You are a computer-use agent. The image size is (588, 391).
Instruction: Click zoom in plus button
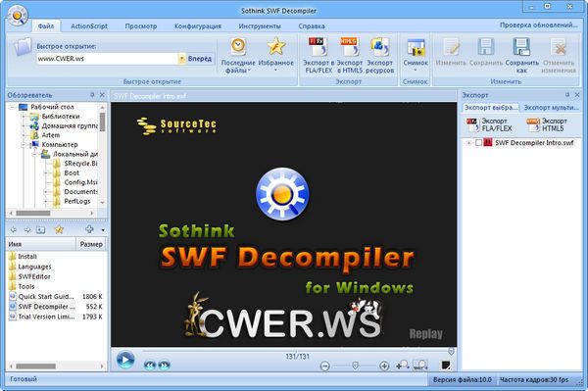click(384, 366)
